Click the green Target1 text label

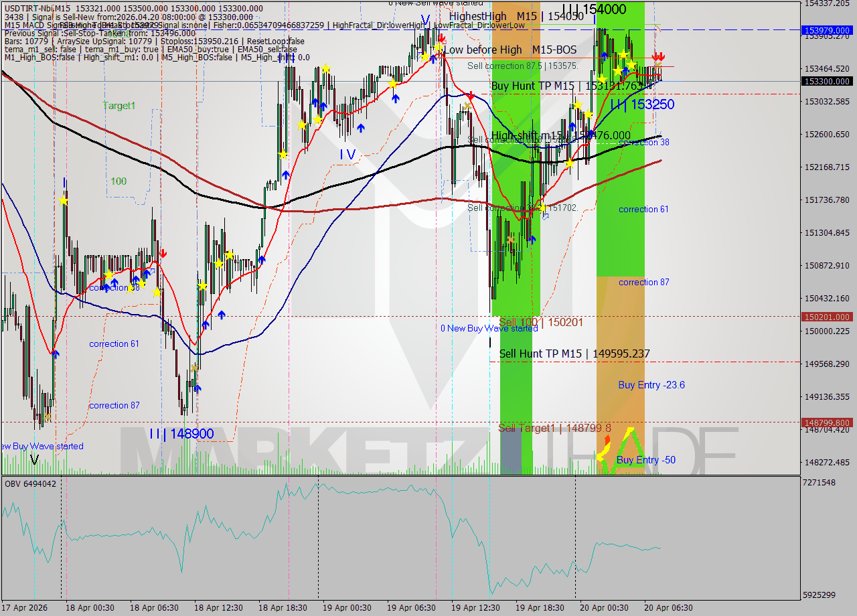[118, 105]
